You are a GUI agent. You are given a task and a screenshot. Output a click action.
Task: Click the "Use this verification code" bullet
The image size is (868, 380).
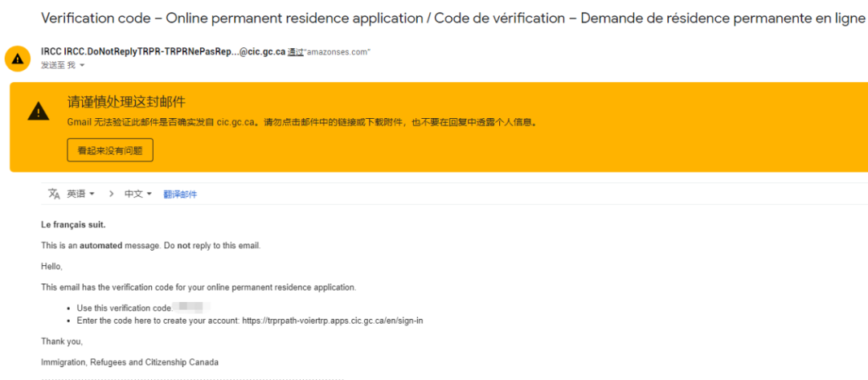[x=125, y=308]
